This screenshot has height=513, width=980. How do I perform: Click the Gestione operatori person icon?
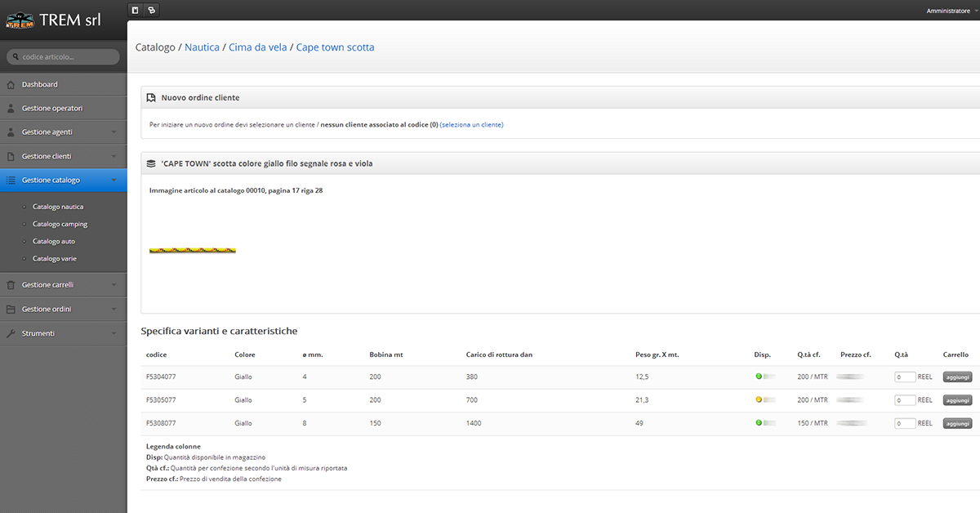click(x=11, y=109)
